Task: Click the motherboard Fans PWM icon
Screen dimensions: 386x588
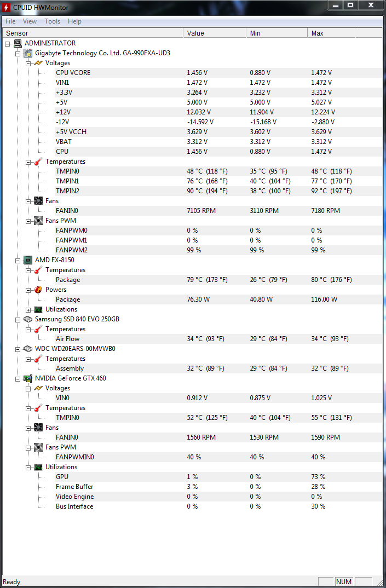Action: [x=38, y=221]
